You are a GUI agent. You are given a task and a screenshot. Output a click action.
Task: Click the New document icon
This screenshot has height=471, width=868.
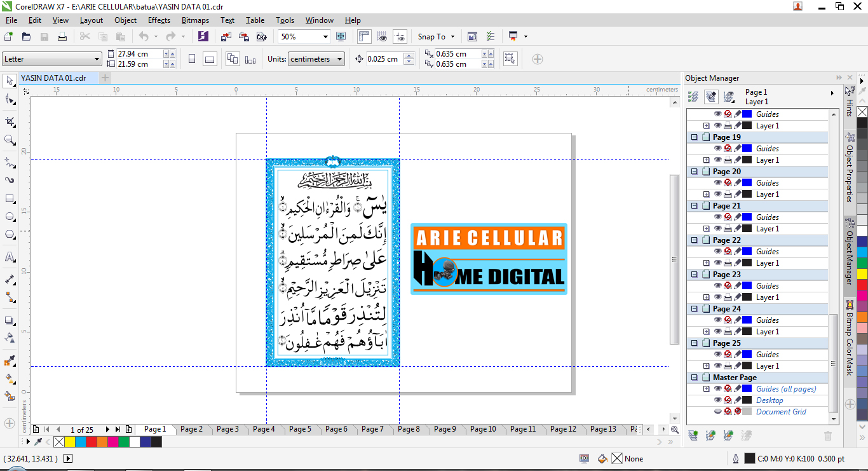coord(8,37)
